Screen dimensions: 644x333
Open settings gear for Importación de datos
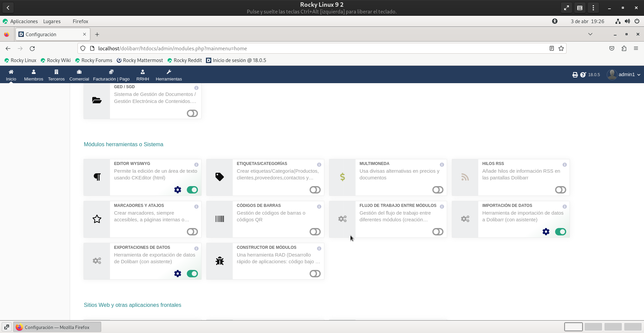pyautogui.click(x=546, y=232)
